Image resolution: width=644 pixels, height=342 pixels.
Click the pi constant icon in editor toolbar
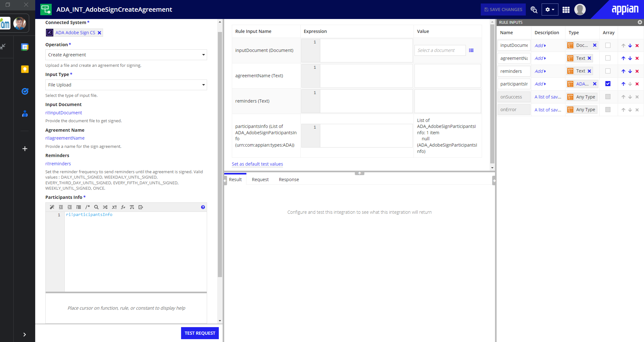(132, 207)
